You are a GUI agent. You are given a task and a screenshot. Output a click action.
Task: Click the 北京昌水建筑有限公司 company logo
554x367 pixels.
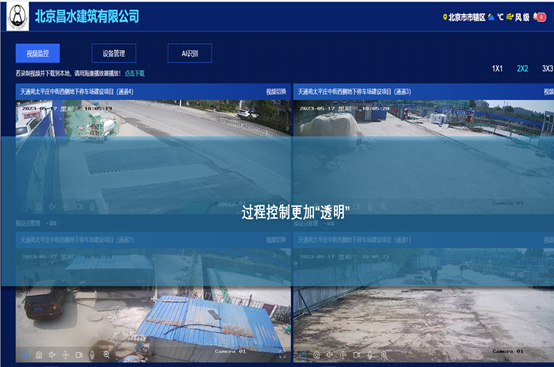click(18, 16)
